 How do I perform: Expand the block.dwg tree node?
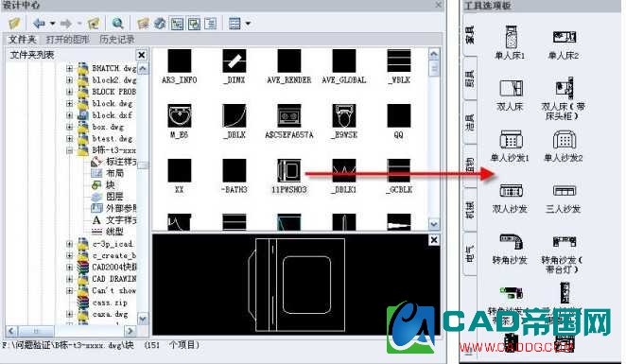click(x=69, y=103)
